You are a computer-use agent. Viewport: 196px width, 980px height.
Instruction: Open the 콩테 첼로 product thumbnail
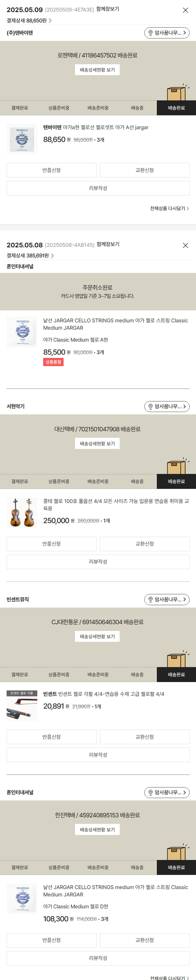(22, 513)
